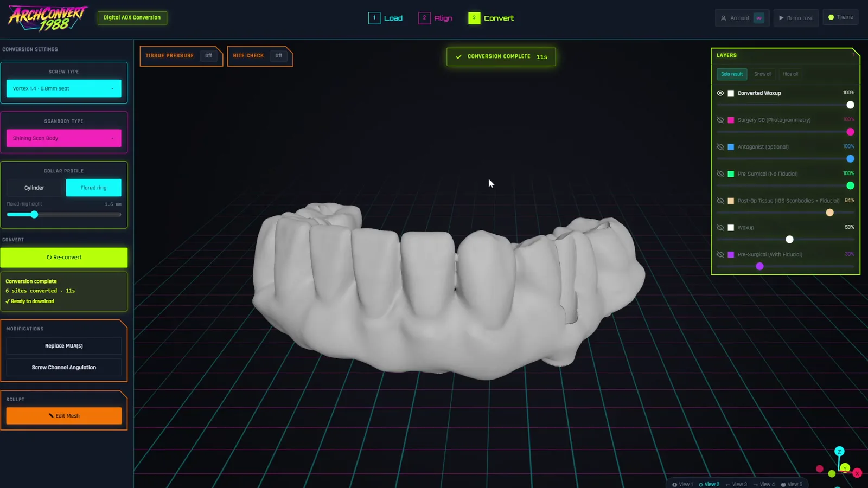Select the Flared ring collar profile
Viewport: 868px width, 488px height.
tap(94, 188)
